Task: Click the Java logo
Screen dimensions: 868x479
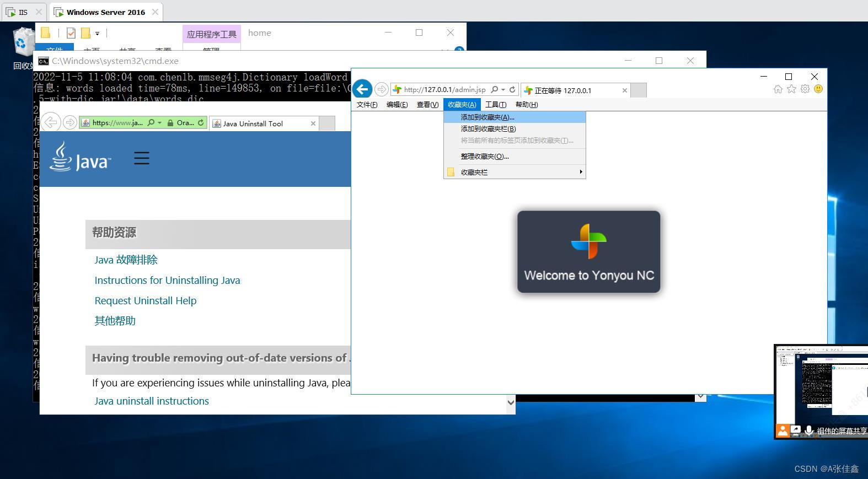Action: [81, 157]
